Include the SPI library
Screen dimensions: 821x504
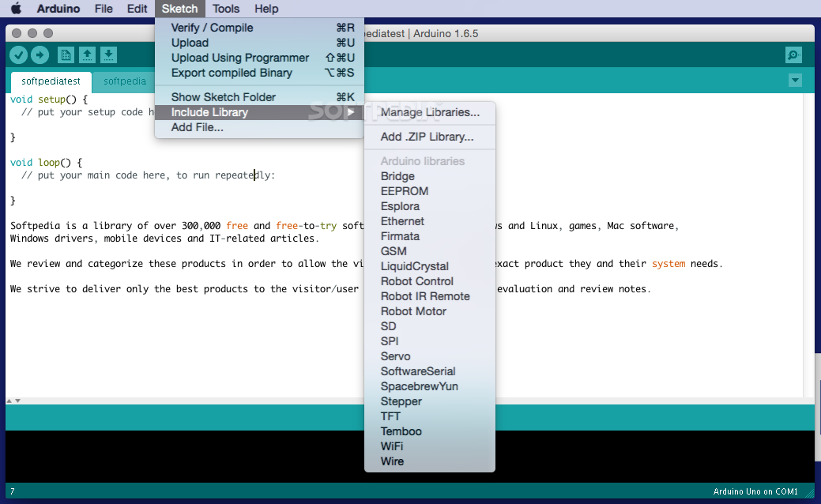[x=429, y=341]
